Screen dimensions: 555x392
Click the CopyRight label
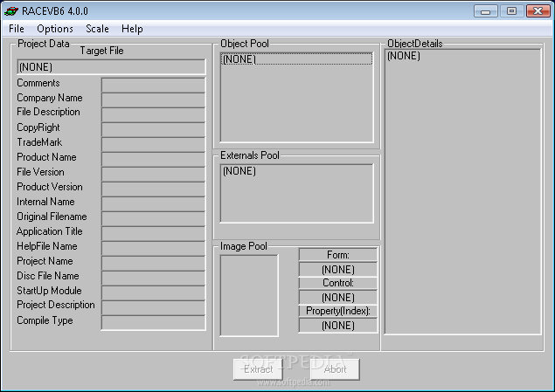(x=38, y=127)
